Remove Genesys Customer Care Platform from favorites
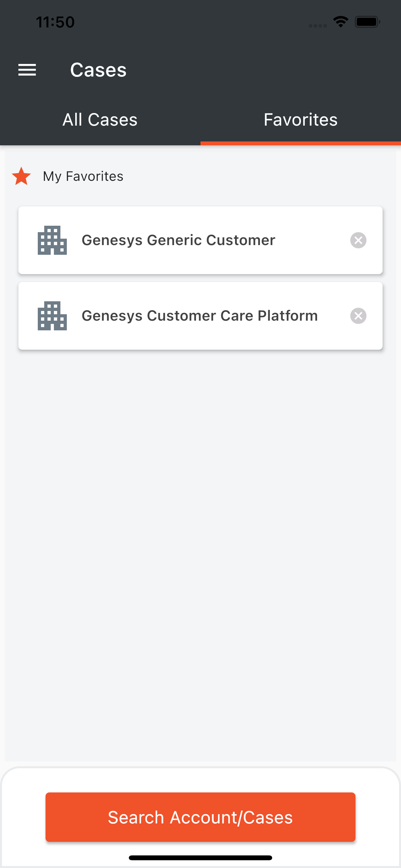This screenshot has height=868, width=401. click(x=358, y=316)
